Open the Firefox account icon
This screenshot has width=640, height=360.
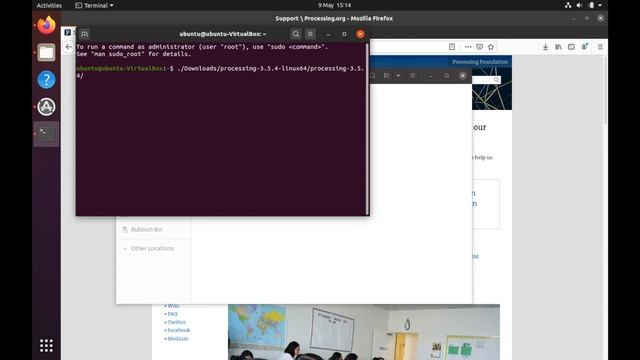point(585,47)
